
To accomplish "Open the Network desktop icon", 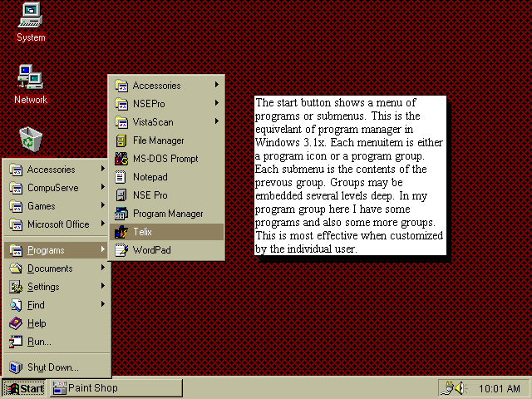I will 31,79.
